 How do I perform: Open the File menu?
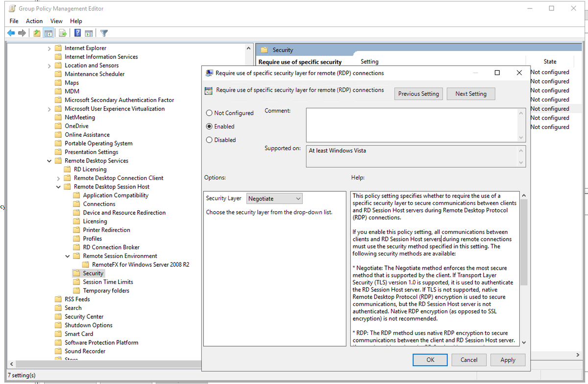pyautogui.click(x=14, y=21)
